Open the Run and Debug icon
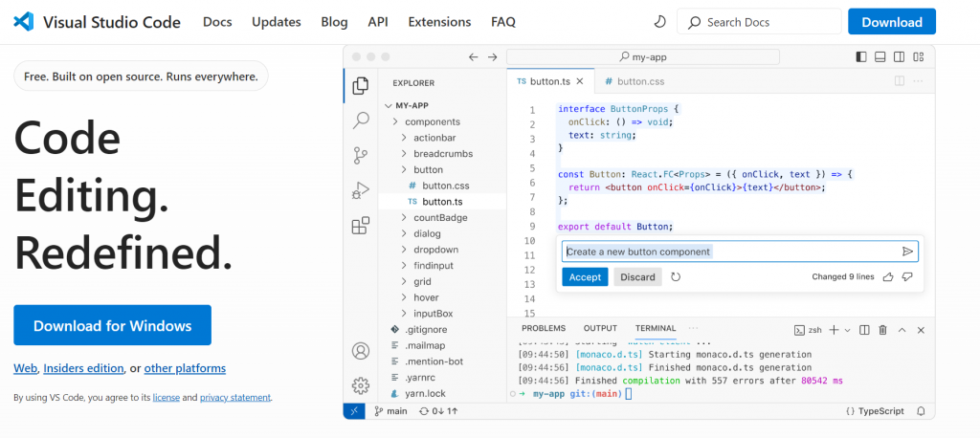This screenshot has height=438, width=980. pos(361,190)
